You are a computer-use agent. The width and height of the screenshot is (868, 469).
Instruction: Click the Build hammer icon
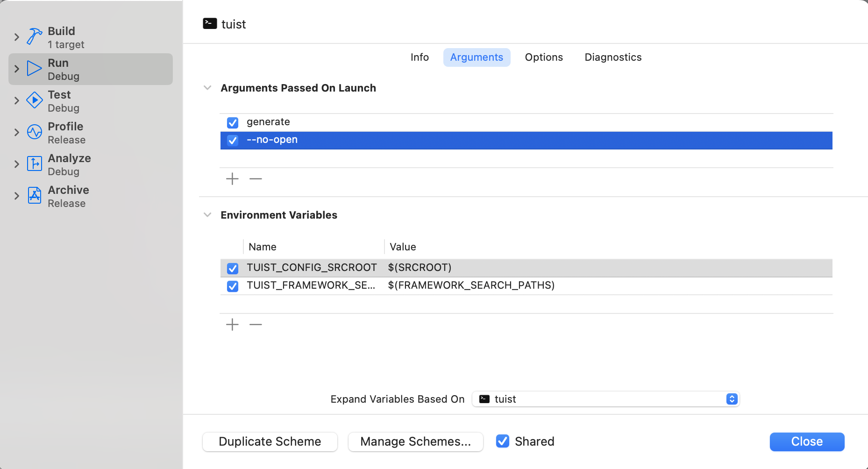click(x=34, y=37)
